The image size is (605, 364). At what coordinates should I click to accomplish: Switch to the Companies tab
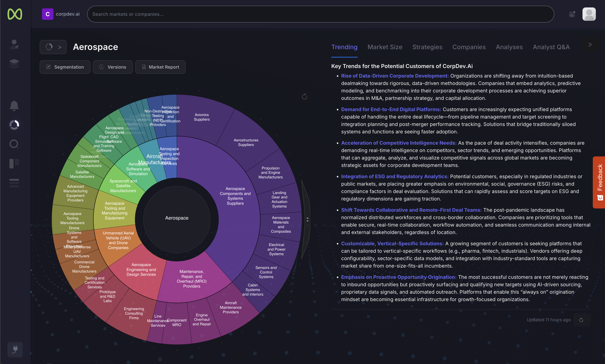click(469, 47)
